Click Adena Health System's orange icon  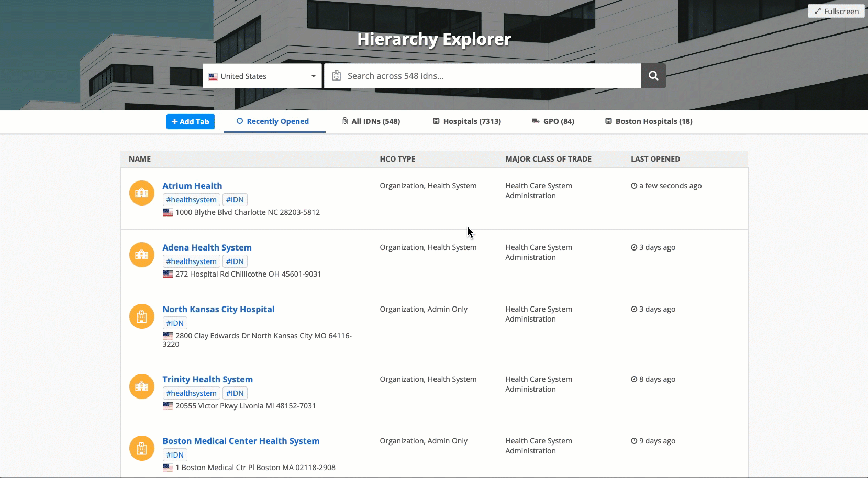point(142,255)
